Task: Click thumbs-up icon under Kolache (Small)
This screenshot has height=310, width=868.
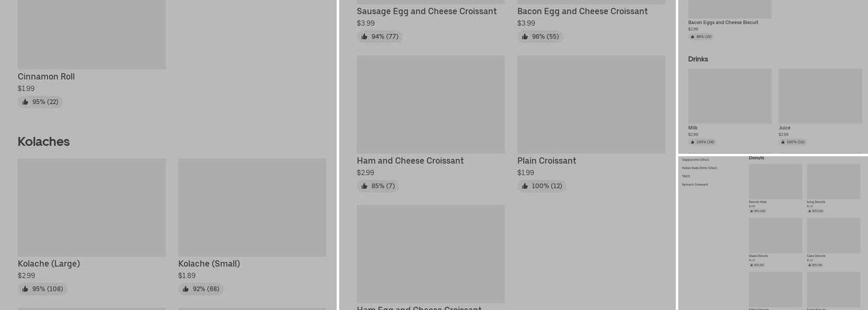Action: tap(186, 289)
